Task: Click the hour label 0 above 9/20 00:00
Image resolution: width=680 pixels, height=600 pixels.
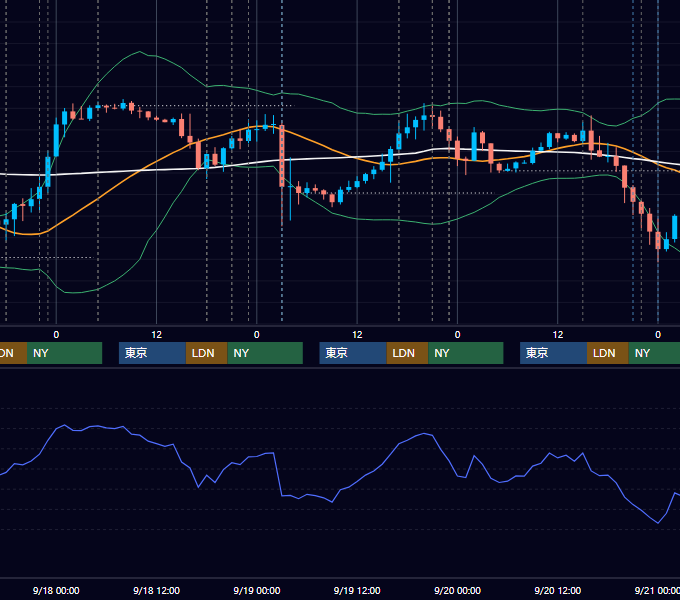Action: pos(457,335)
